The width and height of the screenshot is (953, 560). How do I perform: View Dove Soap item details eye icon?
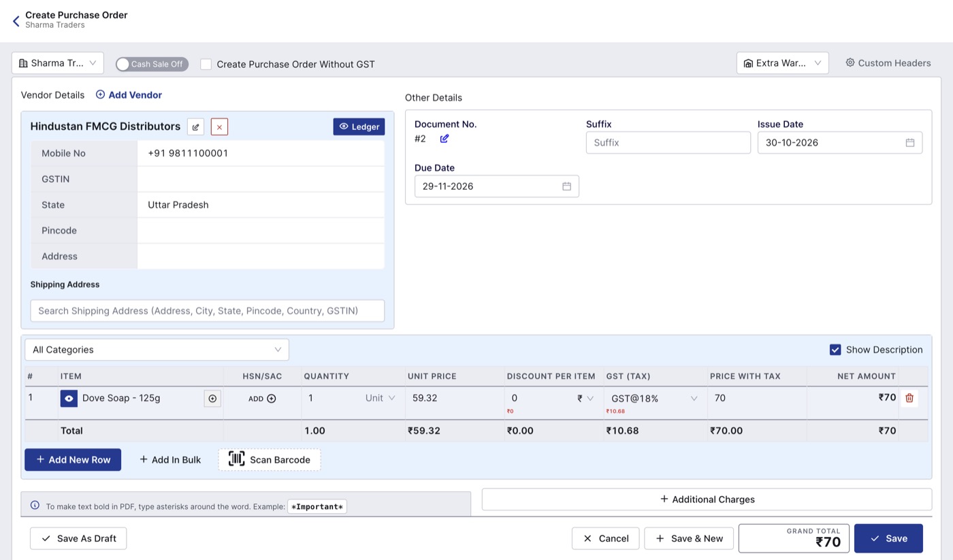coord(69,398)
